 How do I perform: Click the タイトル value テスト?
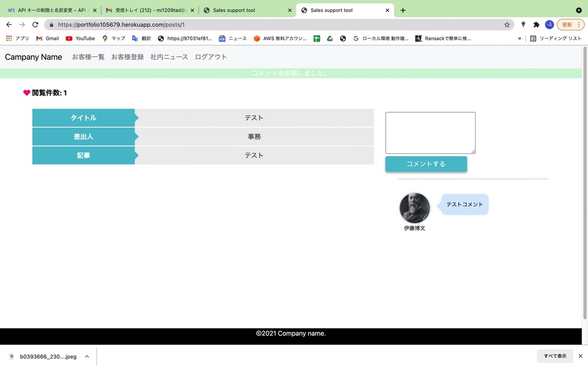[x=254, y=118]
